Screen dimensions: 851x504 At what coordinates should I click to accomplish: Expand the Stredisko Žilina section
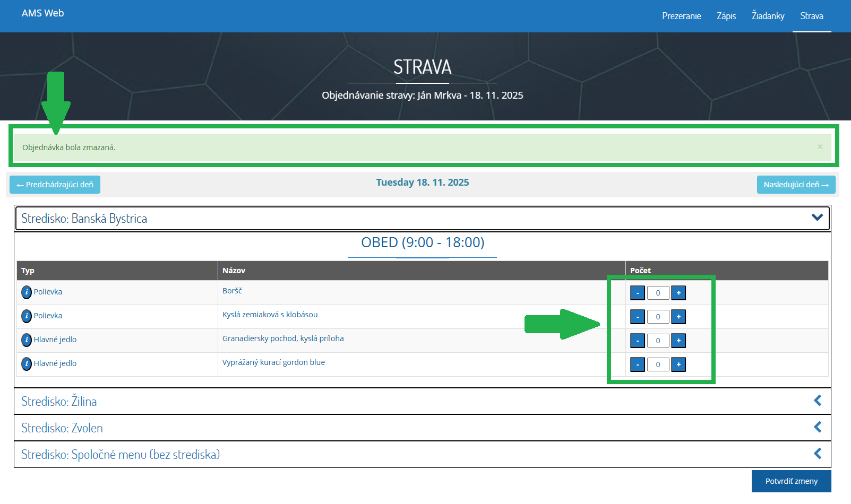tap(817, 401)
